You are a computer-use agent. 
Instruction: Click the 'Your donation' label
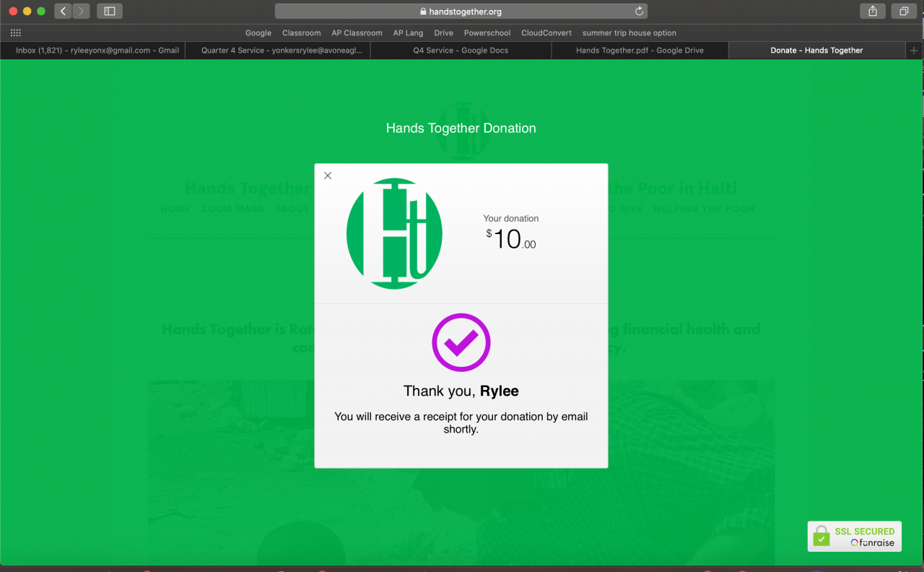point(511,219)
